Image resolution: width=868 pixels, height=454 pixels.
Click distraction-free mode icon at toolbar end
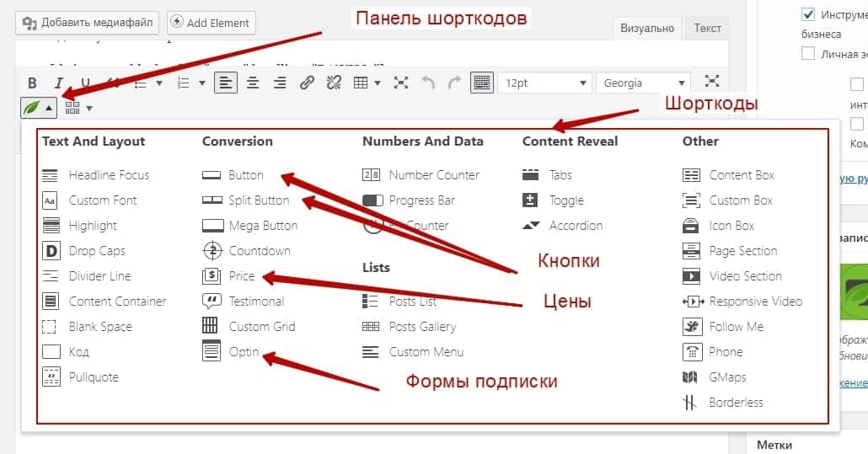(x=712, y=82)
